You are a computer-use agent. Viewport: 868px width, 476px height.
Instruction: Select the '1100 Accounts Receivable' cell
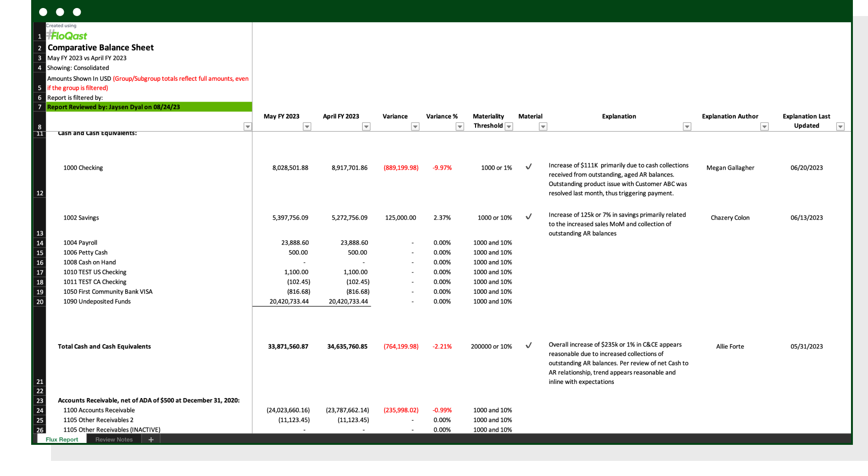[x=99, y=410]
